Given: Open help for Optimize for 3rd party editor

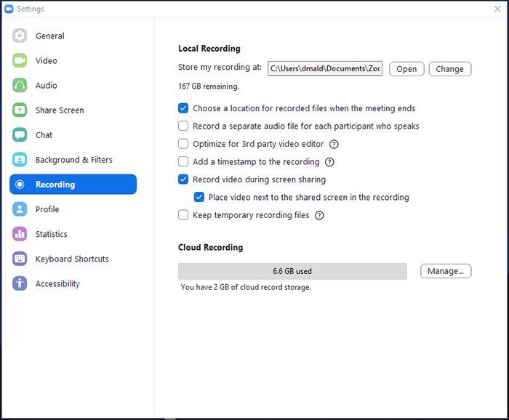Looking at the screenshot, I should [x=334, y=144].
